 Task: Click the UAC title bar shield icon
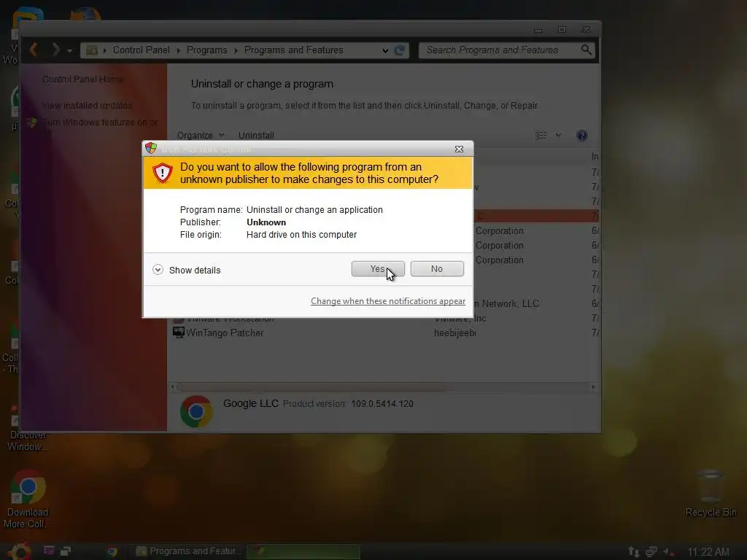pyautogui.click(x=151, y=148)
